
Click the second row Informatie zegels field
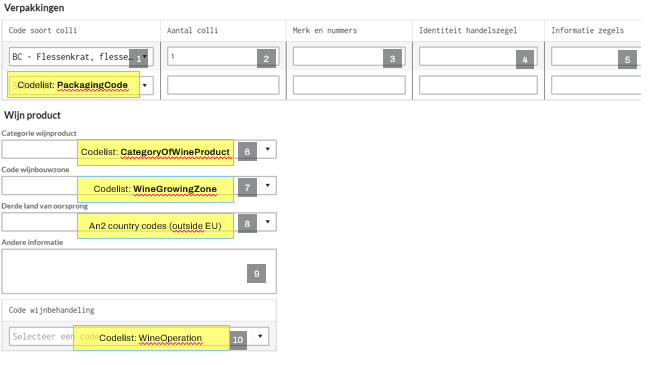pyautogui.click(x=596, y=85)
